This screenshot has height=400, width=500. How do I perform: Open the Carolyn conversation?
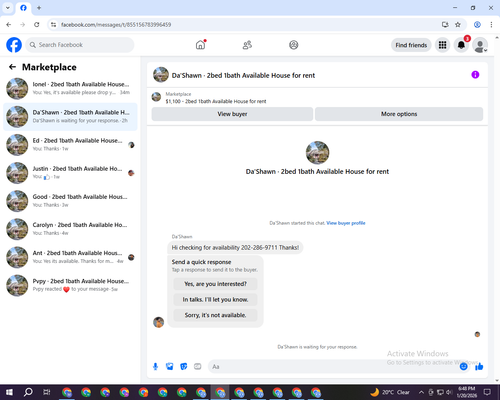point(70,229)
